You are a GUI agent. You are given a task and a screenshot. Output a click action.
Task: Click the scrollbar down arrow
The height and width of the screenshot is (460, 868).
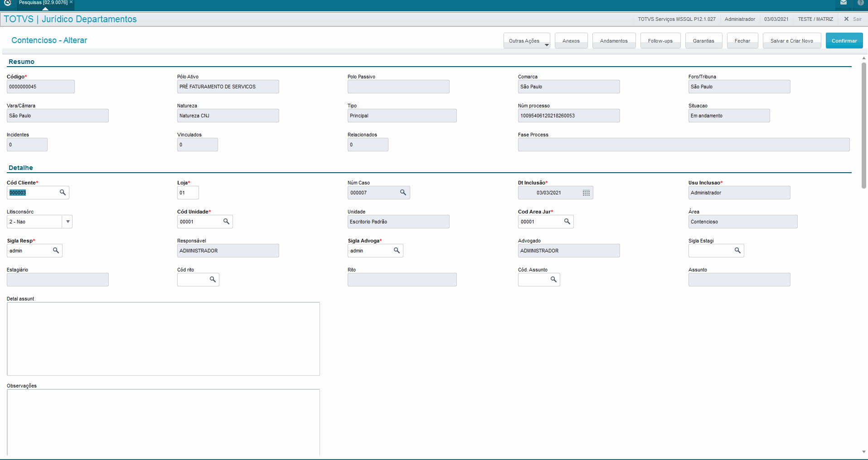point(864,452)
